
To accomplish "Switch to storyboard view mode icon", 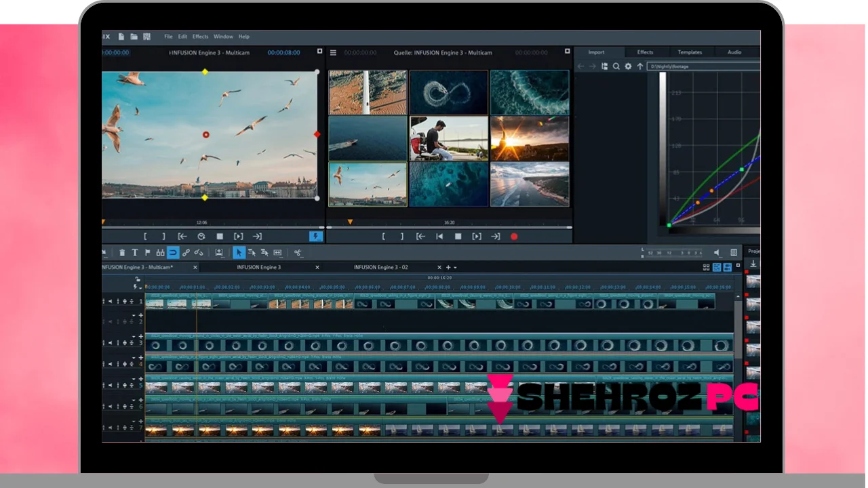I will pos(706,268).
